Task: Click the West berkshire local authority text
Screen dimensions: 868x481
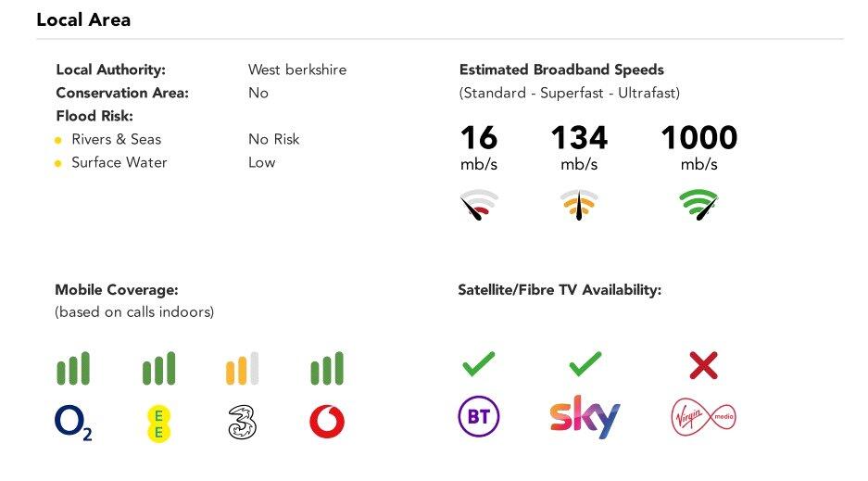Action: coord(296,70)
